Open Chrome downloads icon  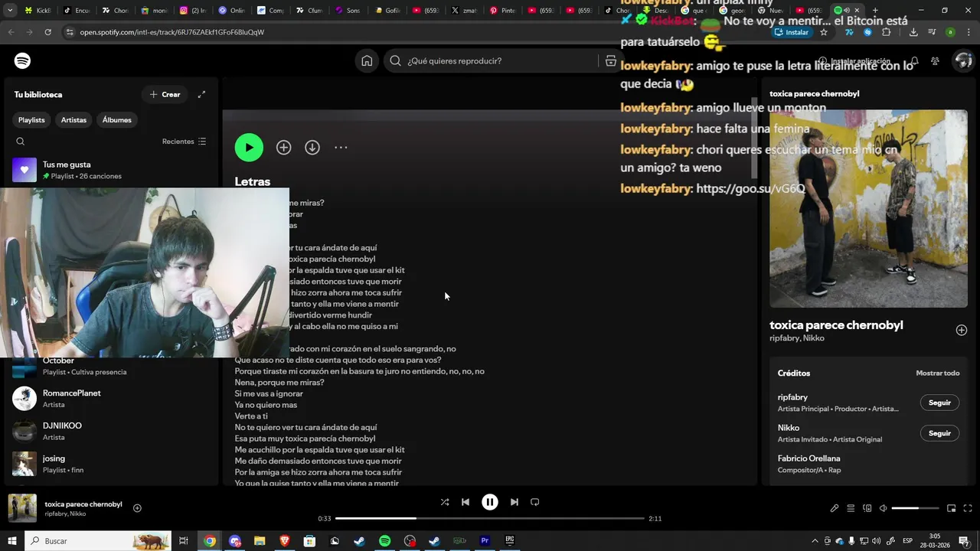pos(913,32)
